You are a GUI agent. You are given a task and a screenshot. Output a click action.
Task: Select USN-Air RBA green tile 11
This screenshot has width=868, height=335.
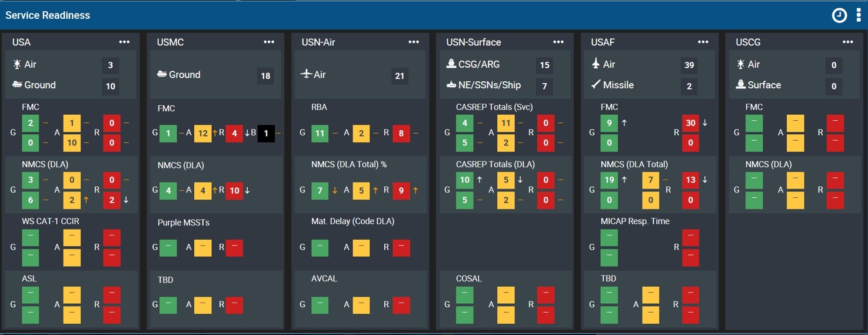[320, 133]
